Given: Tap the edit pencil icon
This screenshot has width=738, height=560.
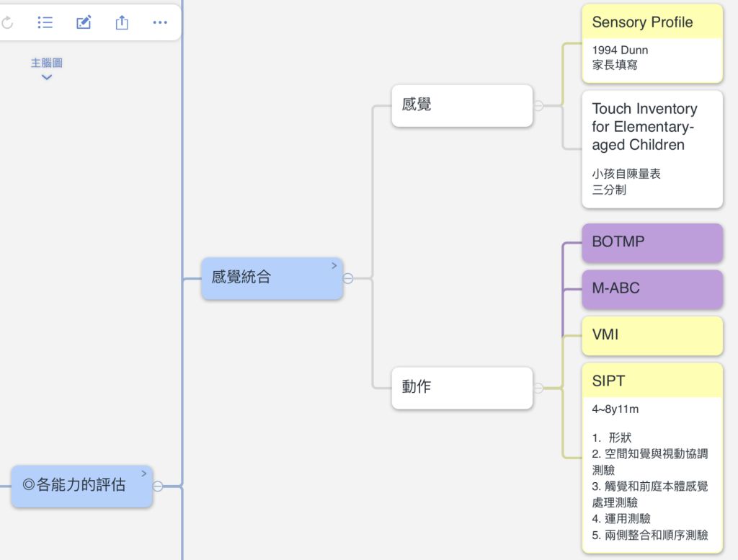Looking at the screenshot, I should [84, 23].
